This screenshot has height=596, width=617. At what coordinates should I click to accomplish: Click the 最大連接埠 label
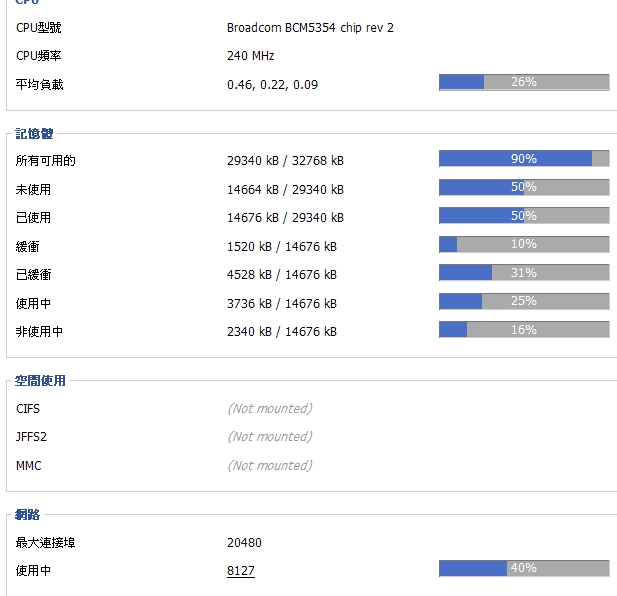tap(46, 543)
